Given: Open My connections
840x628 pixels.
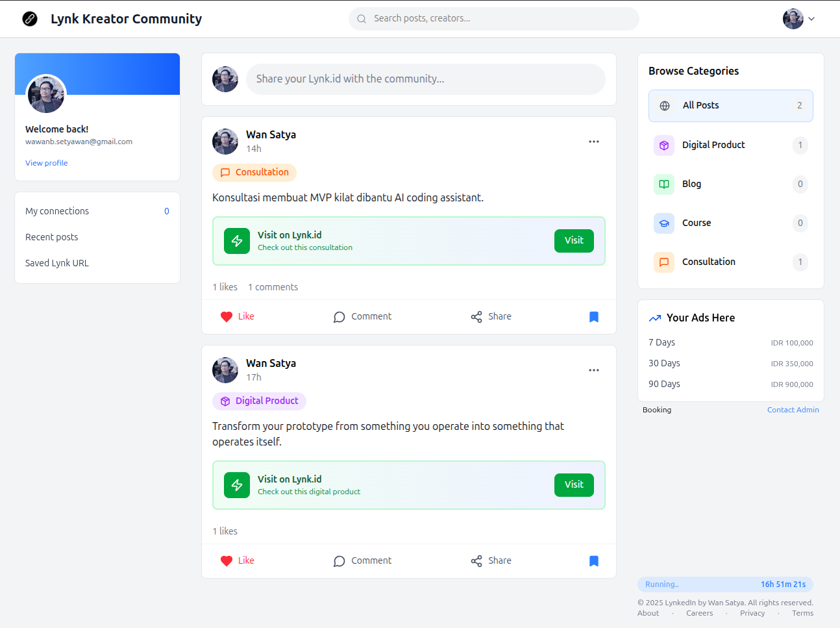Looking at the screenshot, I should pyautogui.click(x=97, y=211).
